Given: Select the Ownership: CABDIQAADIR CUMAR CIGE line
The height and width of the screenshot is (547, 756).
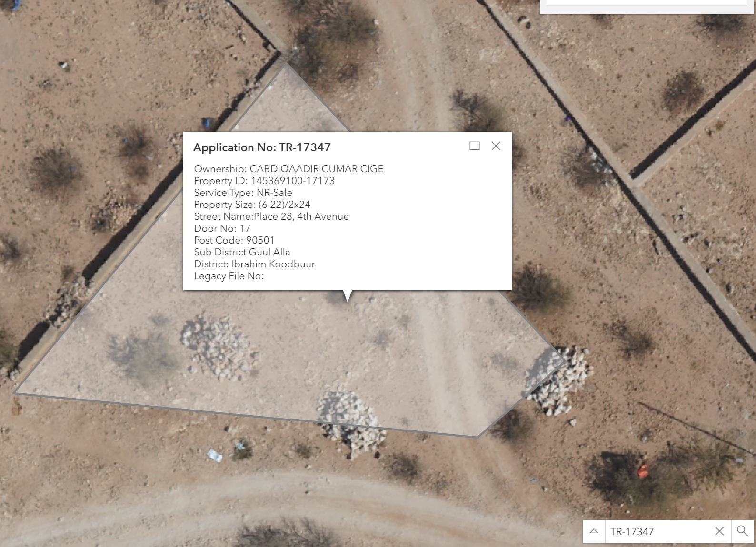Looking at the screenshot, I should [x=288, y=169].
